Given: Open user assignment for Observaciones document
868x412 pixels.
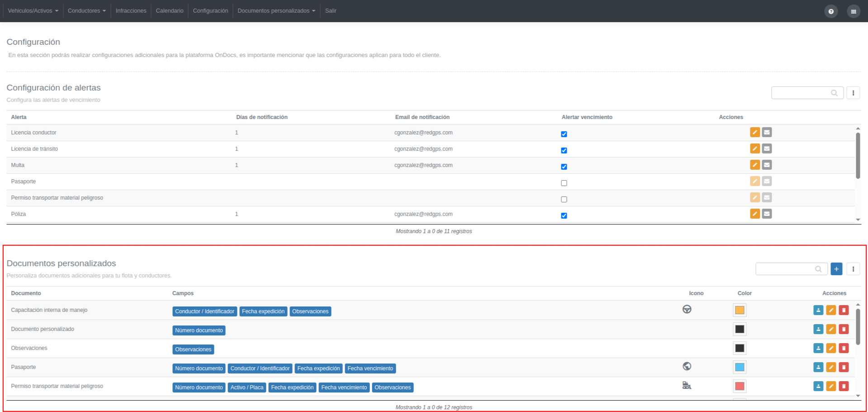Looking at the screenshot, I should (x=818, y=348).
